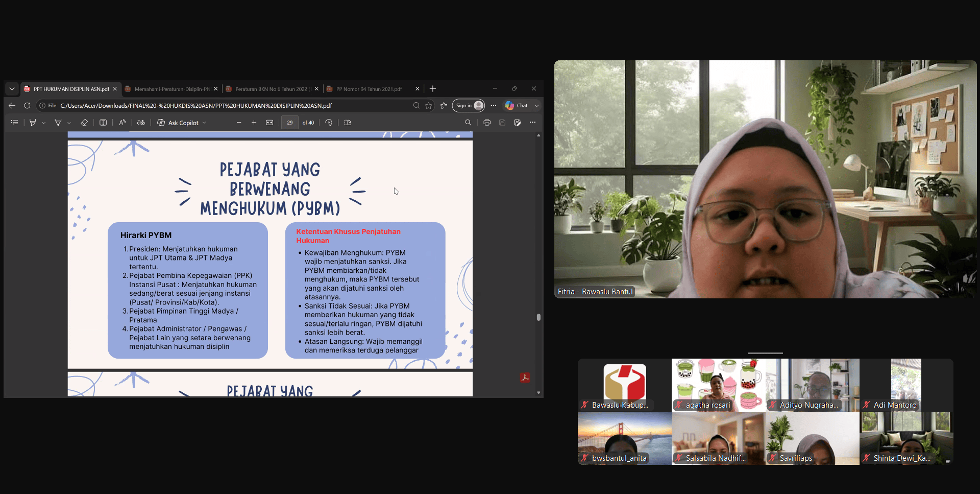
Task: Switch to PP Nomor 94 Tahun 2021.pdf tab
Action: tap(369, 89)
